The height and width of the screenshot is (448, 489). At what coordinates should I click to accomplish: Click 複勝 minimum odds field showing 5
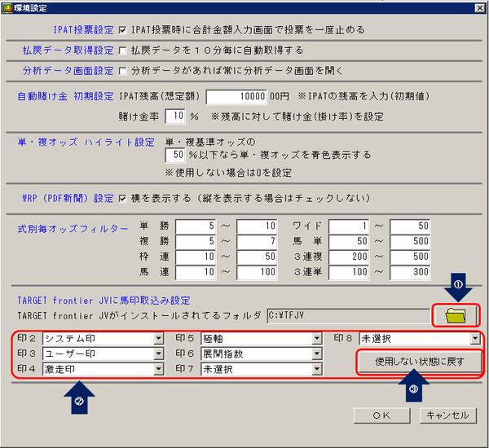click(196, 242)
